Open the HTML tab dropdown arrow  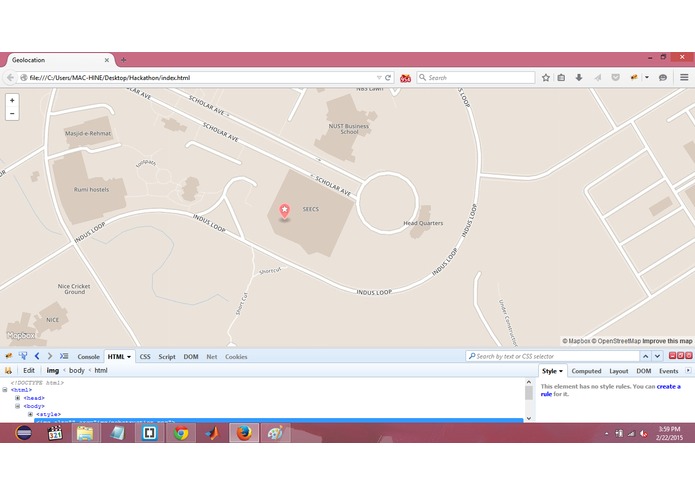coord(129,357)
